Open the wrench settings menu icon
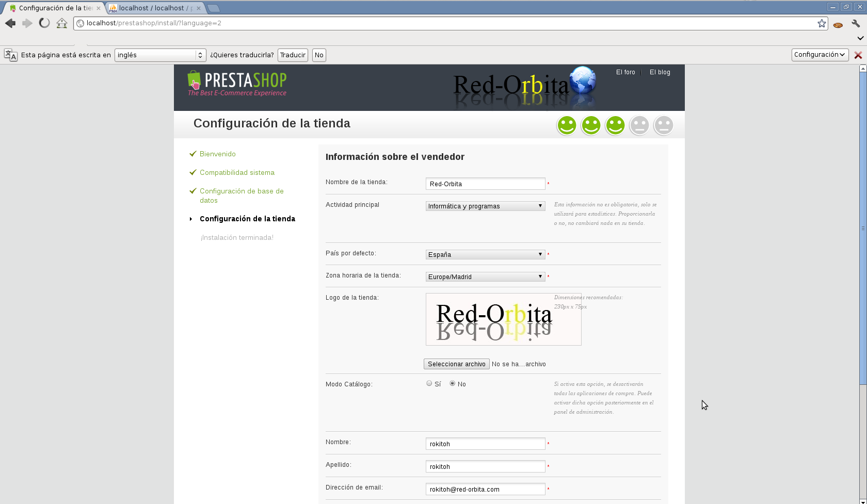 tap(856, 24)
